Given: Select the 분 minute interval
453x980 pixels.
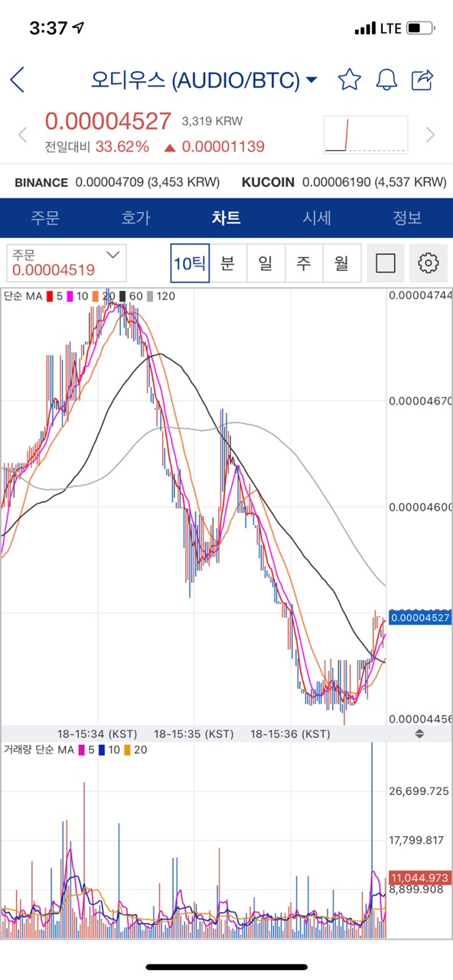Looking at the screenshot, I should 227,263.
